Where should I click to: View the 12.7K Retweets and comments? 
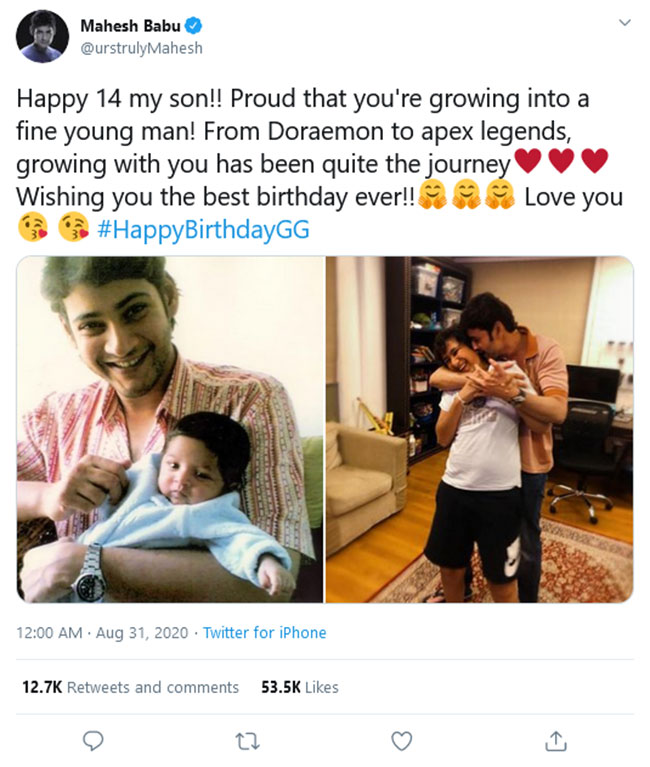(130, 687)
